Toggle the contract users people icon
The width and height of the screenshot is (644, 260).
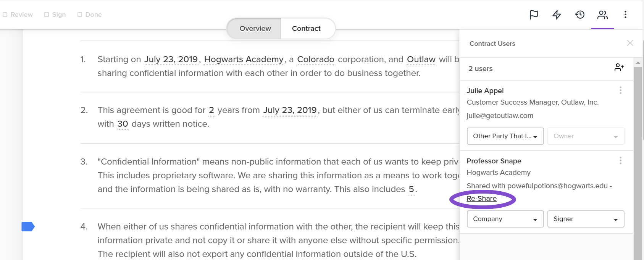pyautogui.click(x=602, y=15)
